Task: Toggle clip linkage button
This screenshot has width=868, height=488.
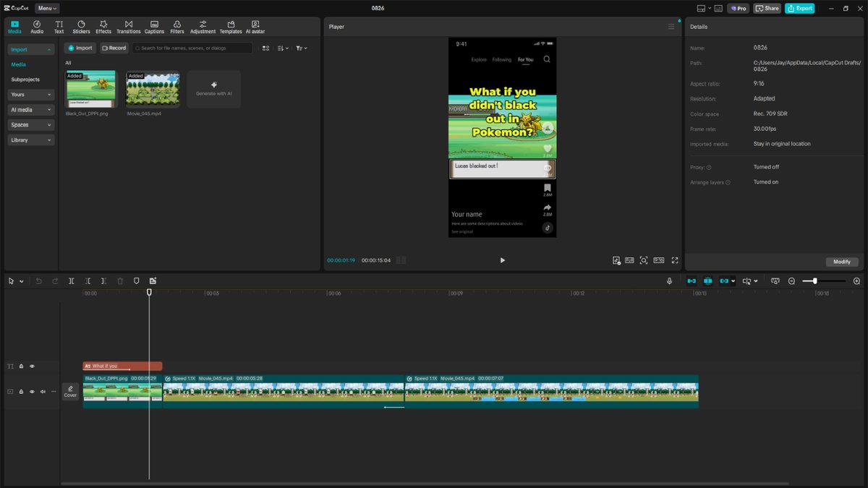Action: click(724, 281)
